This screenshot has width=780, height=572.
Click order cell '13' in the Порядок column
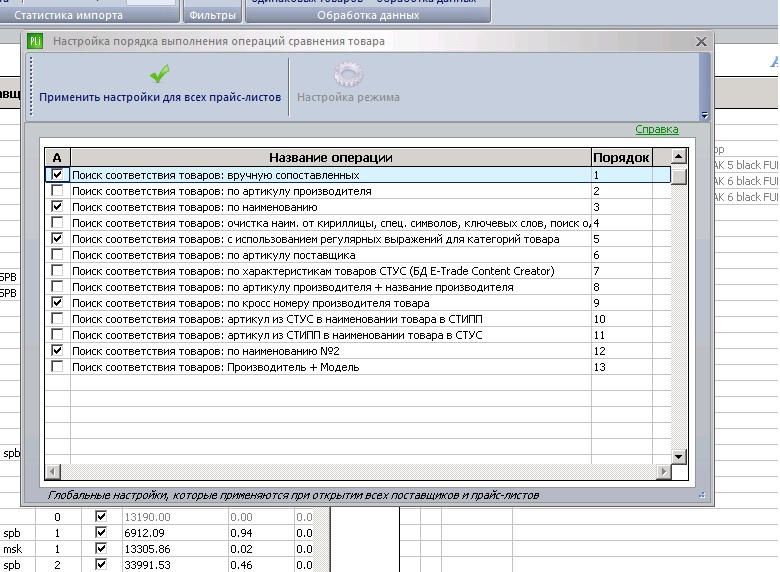point(622,367)
